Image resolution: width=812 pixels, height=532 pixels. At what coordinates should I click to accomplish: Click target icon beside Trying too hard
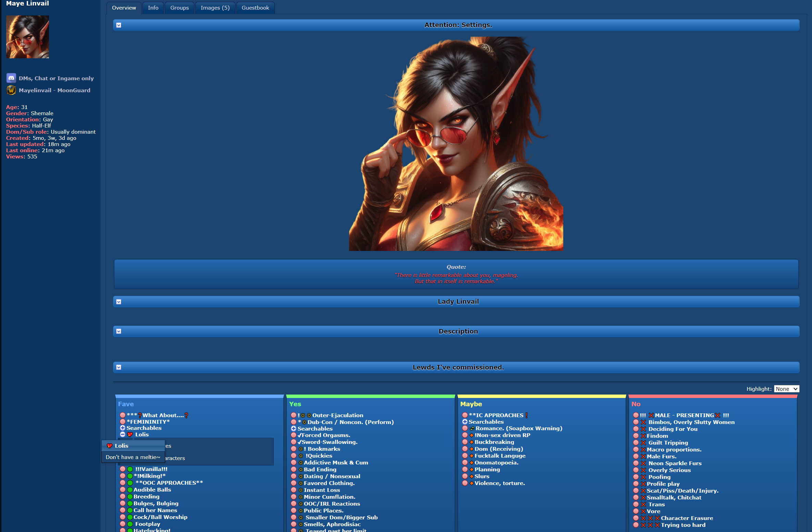[x=636, y=525]
